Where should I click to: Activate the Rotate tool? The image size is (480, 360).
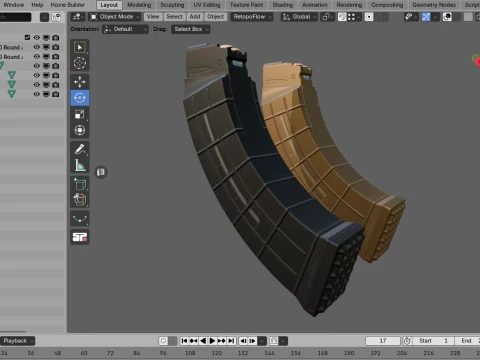click(80, 98)
